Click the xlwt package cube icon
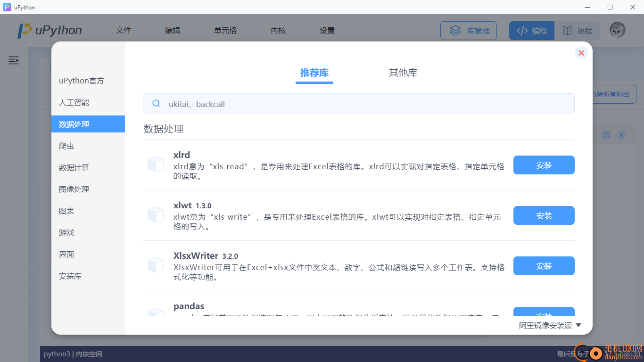The height and width of the screenshot is (362, 644). coord(156,215)
